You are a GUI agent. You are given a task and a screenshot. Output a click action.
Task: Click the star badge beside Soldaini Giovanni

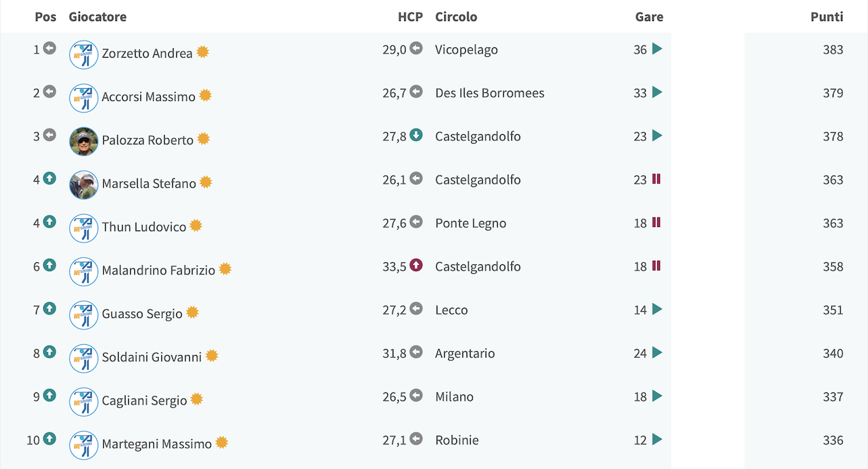coord(212,356)
